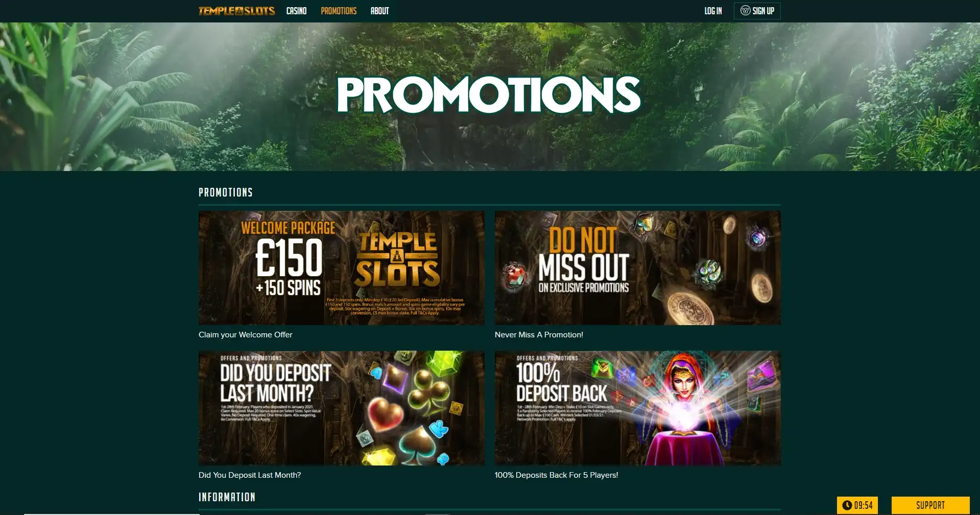This screenshot has height=515, width=980.
Task: Open the 100% Deposit Back banner
Action: pyautogui.click(x=637, y=408)
